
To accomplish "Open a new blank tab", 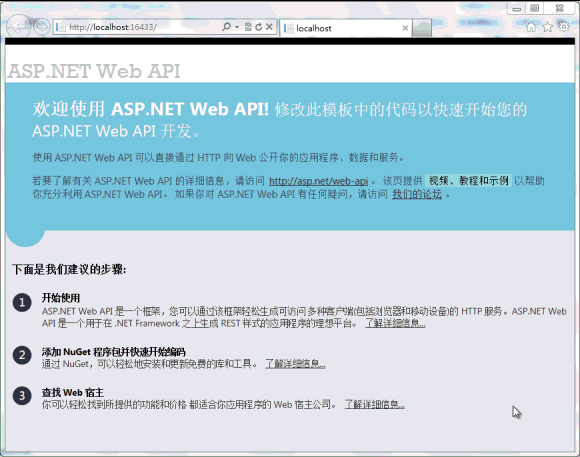I will [x=422, y=28].
